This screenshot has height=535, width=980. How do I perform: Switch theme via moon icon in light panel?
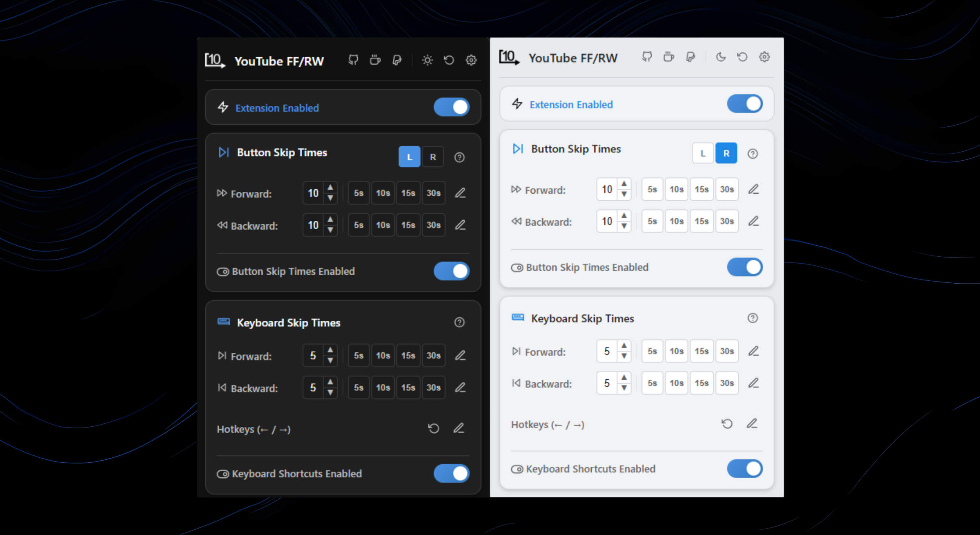pyautogui.click(x=721, y=57)
